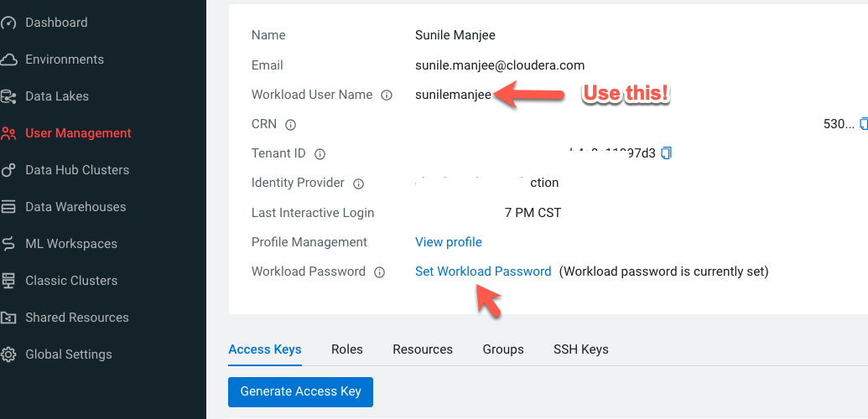This screenshot has height=419, width=868.
Task: Copy the CRN value
Action: (x=865, y=124)
